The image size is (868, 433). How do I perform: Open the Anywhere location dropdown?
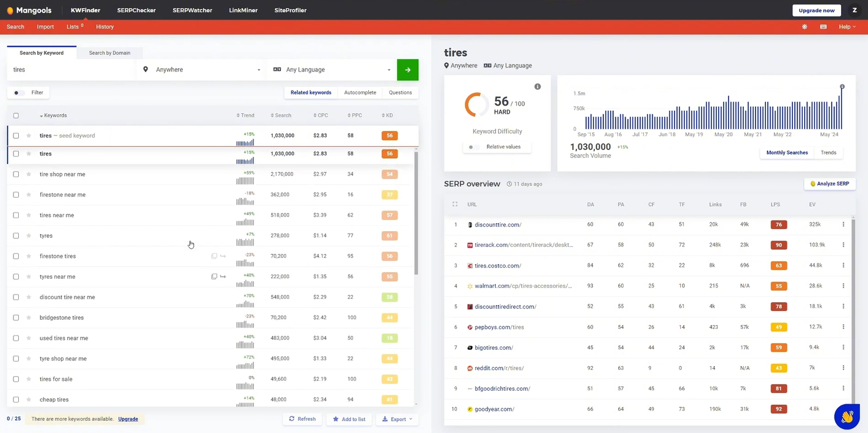coord(201,69)
